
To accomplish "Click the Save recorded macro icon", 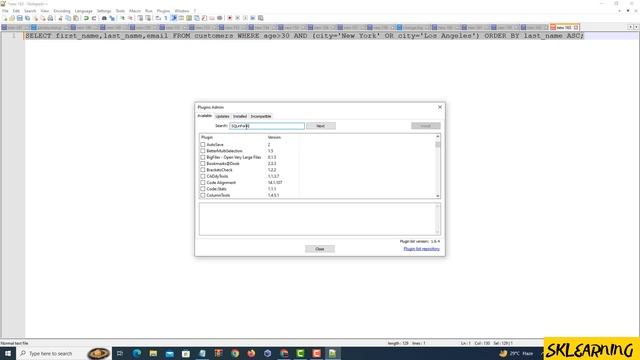I will coord(261,18).
